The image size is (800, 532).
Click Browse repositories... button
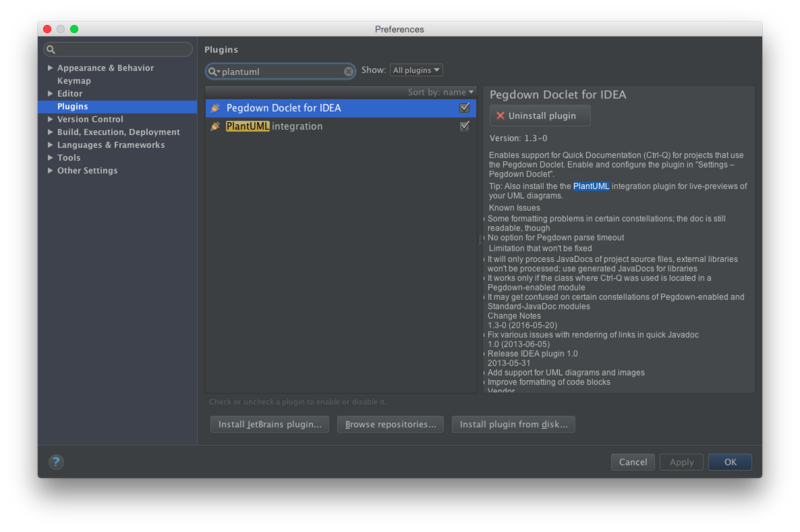tap(390, 424)
